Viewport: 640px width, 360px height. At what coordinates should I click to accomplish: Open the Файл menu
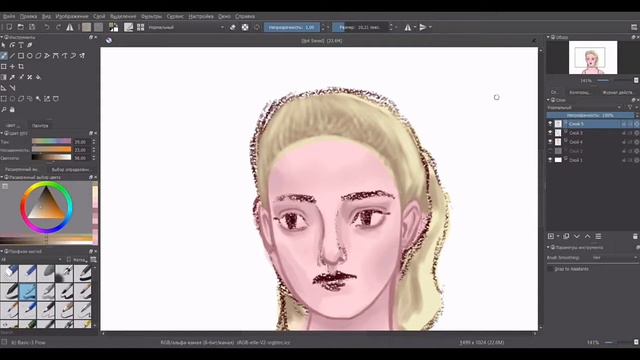point(9,16)
